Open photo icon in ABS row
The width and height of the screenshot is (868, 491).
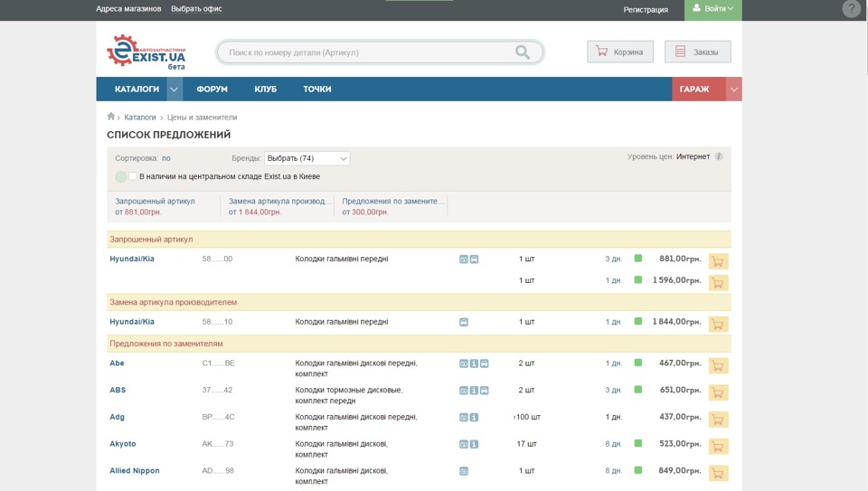point(464,391)
